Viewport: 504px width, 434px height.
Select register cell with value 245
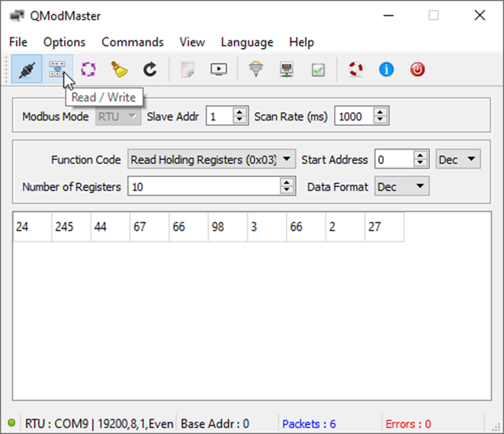click(x=72, y=227)
